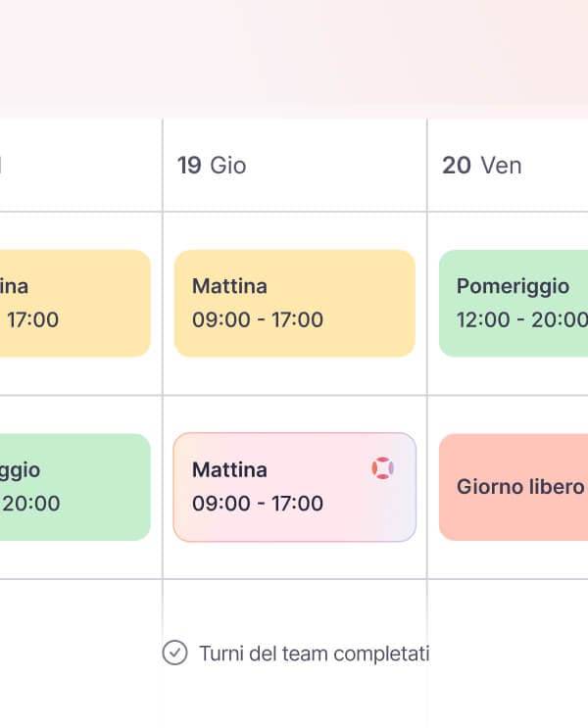Click the lifebuoy icon on the highlighted Mattina card
The image size is (588, 728).
pyautogui.click(x=383, y=468)
